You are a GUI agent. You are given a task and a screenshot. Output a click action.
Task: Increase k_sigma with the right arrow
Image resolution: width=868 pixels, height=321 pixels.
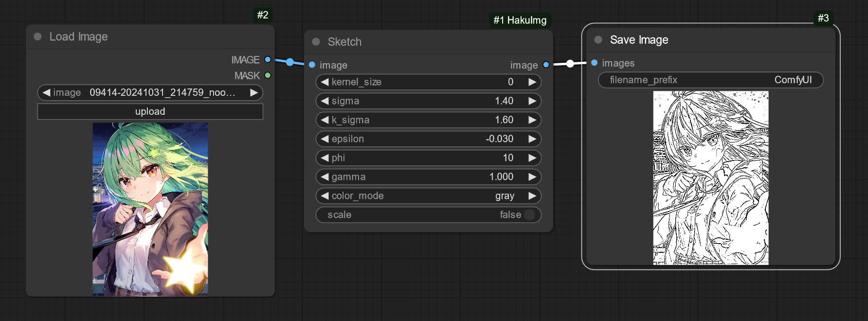532,120
